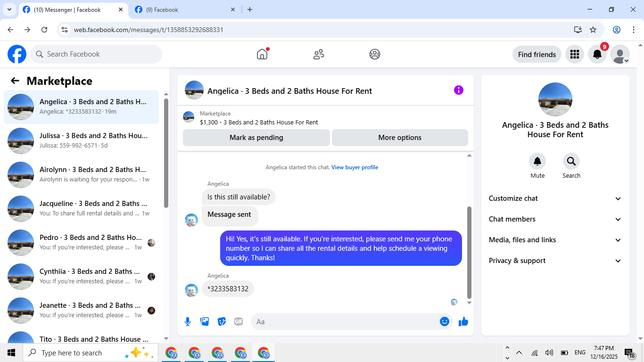
Task: Select Angelica's conversation in the list
Action: [82, 107]
